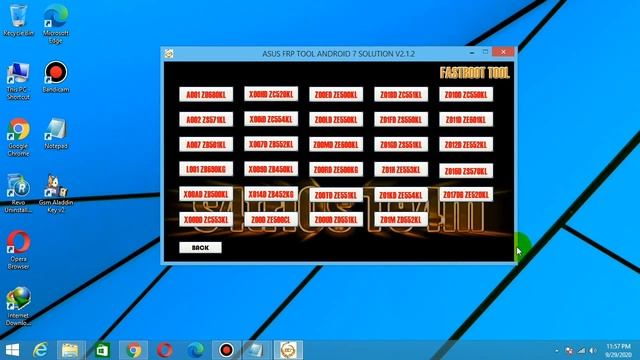The height and width of the screenshot is (360, 640).
Task: Switch to the Bandicam recorder taskbar icon
Action: 227,350
